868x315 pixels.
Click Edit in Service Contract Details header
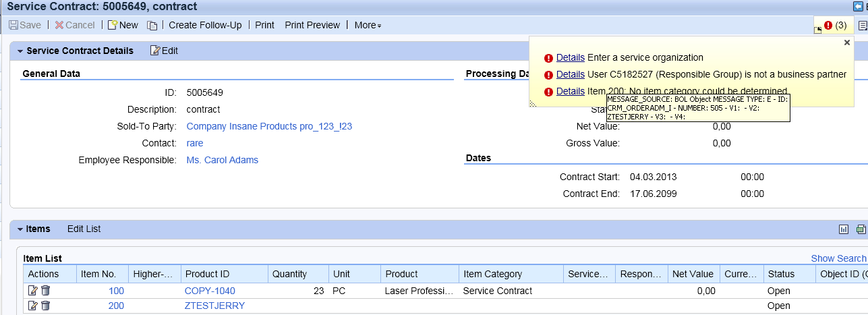click(x=164, y=51)
